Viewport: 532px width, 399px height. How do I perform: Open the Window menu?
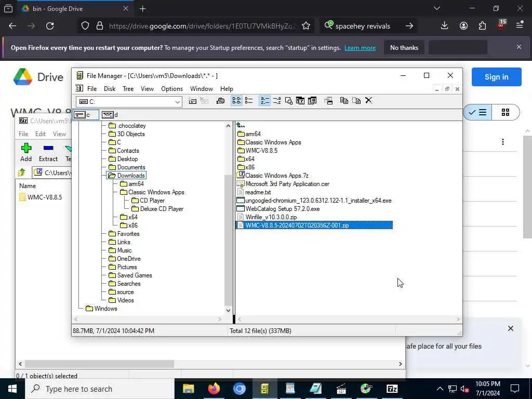pos(202,89)
